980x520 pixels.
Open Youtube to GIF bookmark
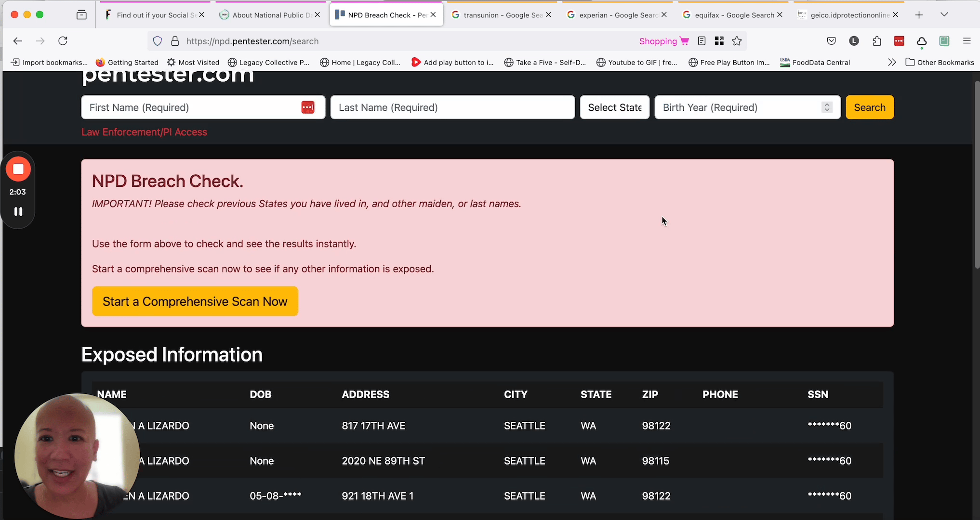(x=637, y=62)
